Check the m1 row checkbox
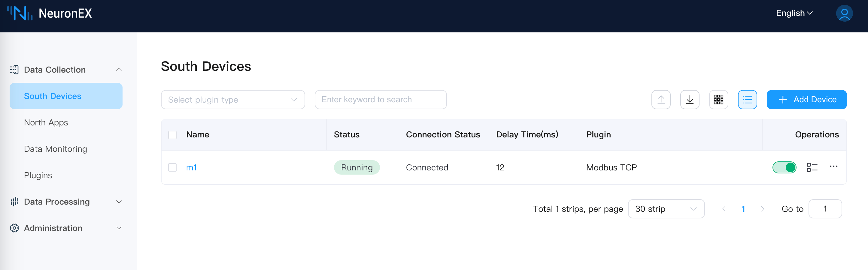 tap(172, 167)
